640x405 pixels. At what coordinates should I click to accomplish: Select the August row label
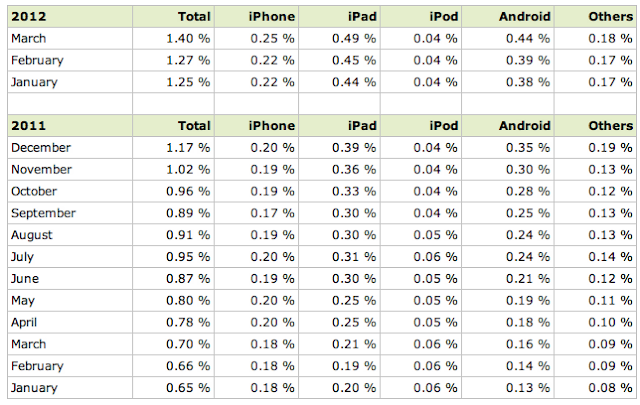33,235
